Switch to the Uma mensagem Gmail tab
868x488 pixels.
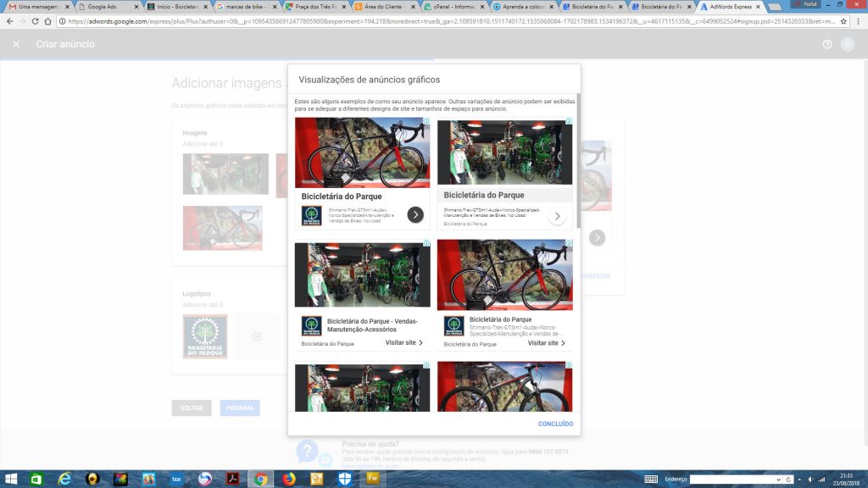(37, 7)
